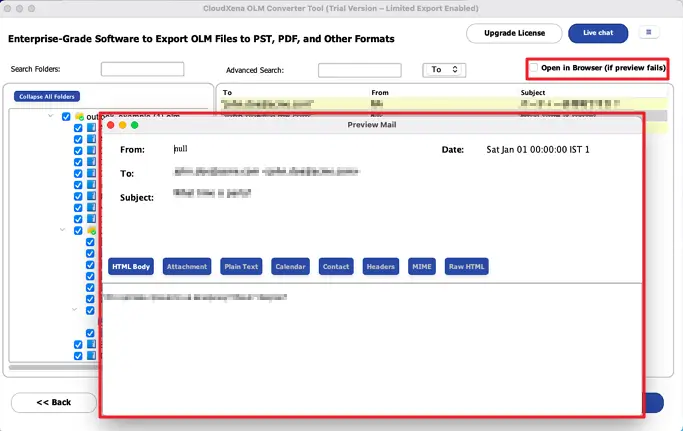Switch to the HTML Body tab
683x431 pixels.
pos(131,267)
